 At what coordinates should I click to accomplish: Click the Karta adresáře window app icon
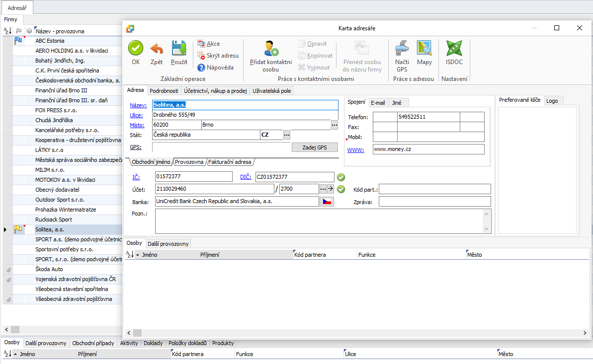pyautogui.click(x=130, y=28)
